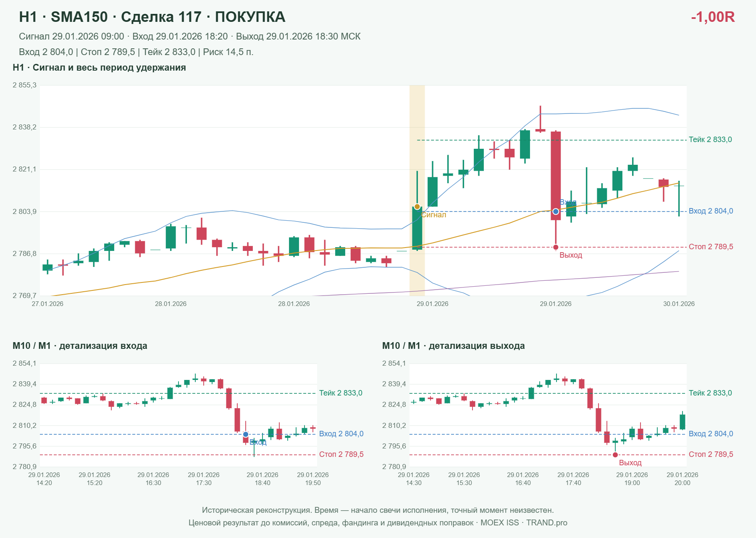Click the 'Выход' annotation text on H1 chart

point(571,255)
